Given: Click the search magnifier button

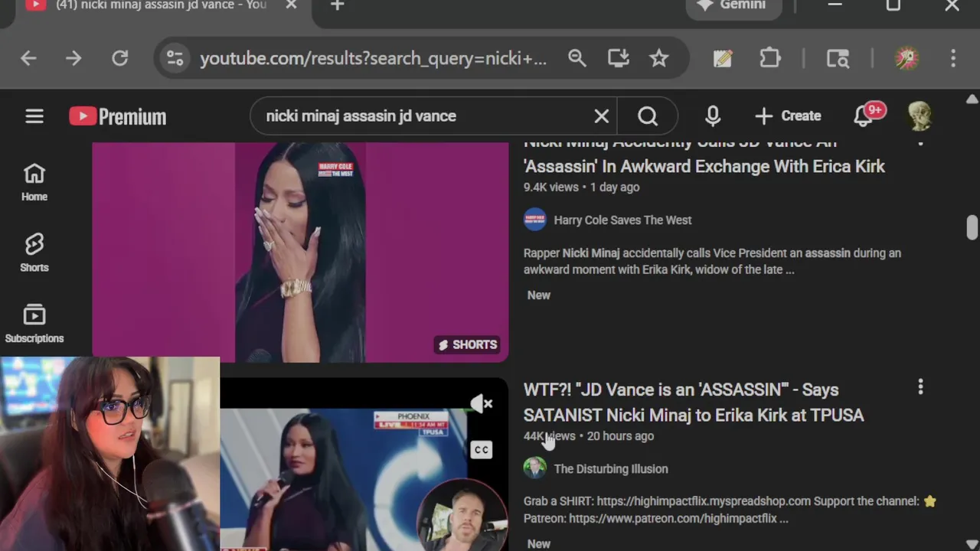Looking at the screenshot, I should [648, 116].
